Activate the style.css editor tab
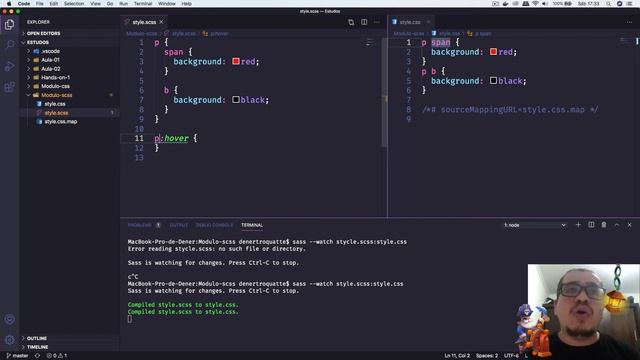The width and height of the screenshot is (640, 360). pos(410,22)
